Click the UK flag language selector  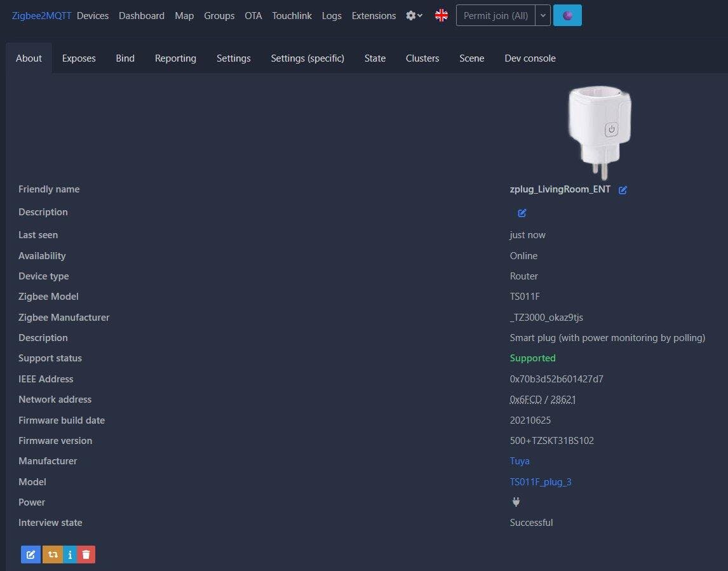coord(441,16)
